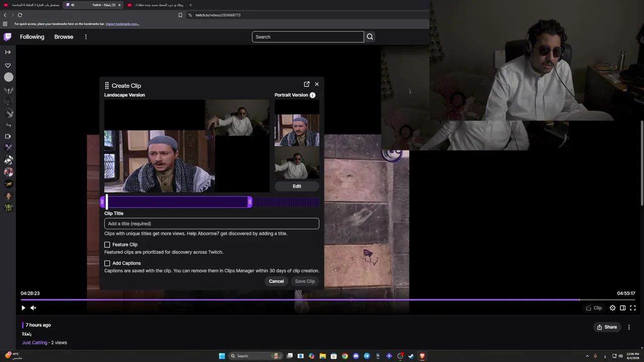The width and height of the screenshot is (644, 362).
Task: Close the active Twitch browser tab
Action: click(x=119, y=5)
